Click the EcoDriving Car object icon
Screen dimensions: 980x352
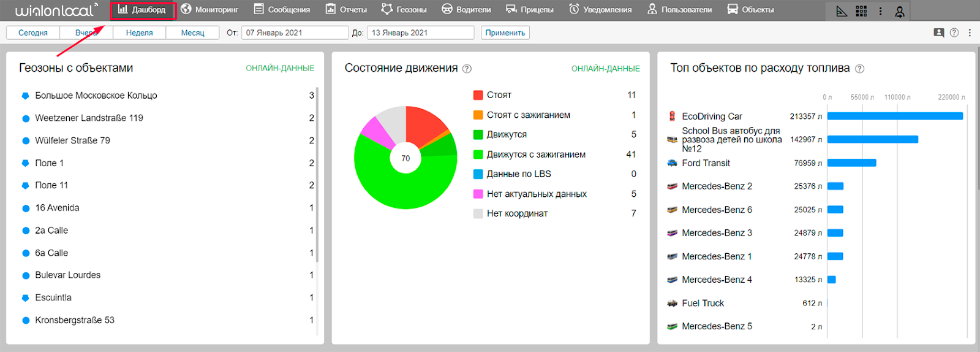[672, 116]
